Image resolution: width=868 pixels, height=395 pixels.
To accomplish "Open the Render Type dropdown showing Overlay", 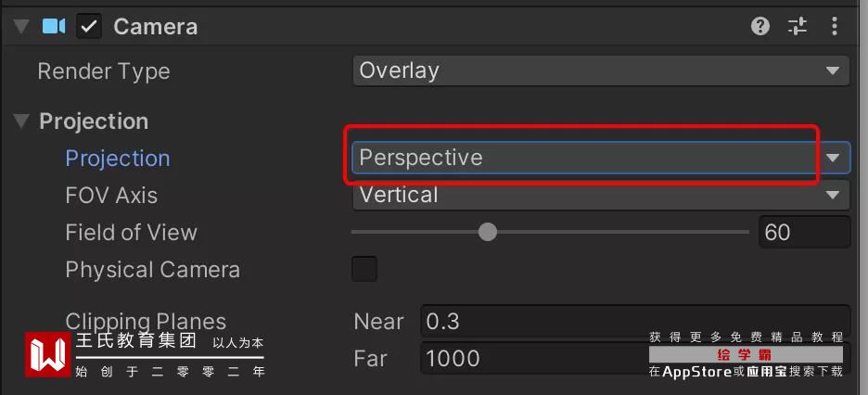I will click(x=600, y=71).
